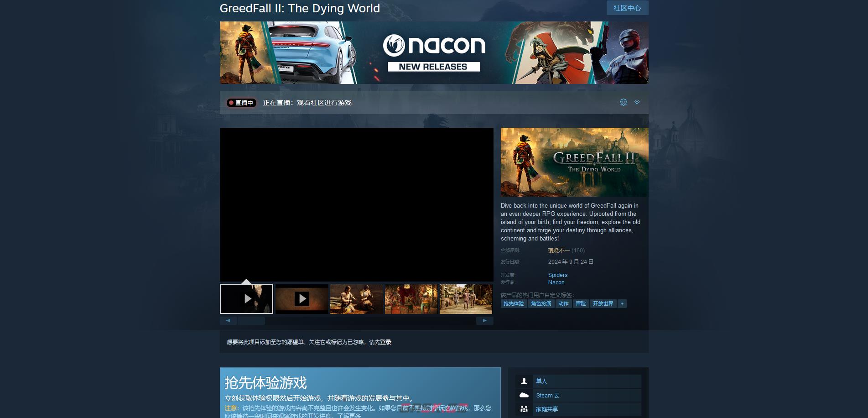The width and height of the screenshot is (868, 418).
Task: Click the 开放世界 tag
Action: (603, 303)
